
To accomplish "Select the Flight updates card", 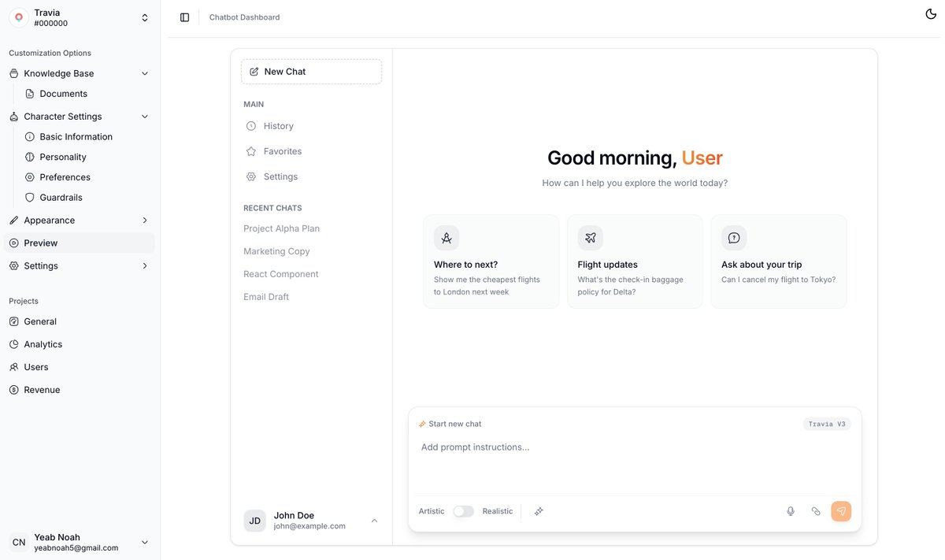I will pyautogui.click(x=635, y=261).
